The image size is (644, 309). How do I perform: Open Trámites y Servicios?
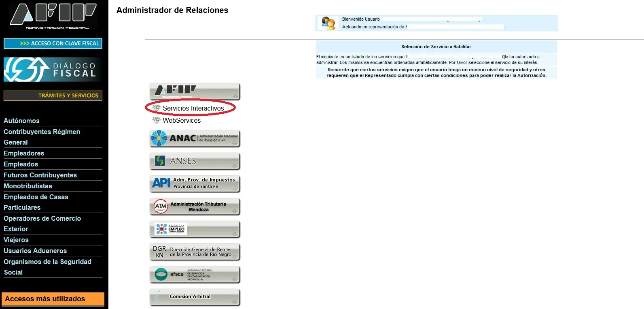tap(53, 95)
